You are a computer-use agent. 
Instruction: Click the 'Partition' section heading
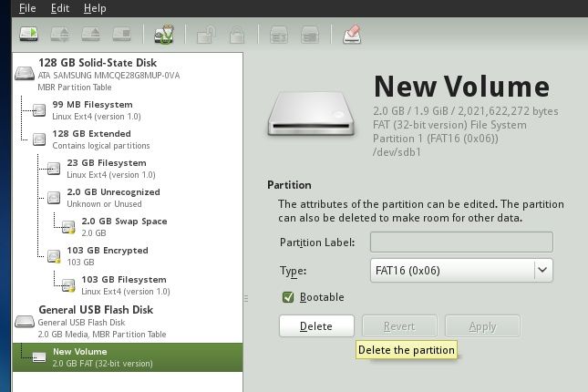point(289,185)
